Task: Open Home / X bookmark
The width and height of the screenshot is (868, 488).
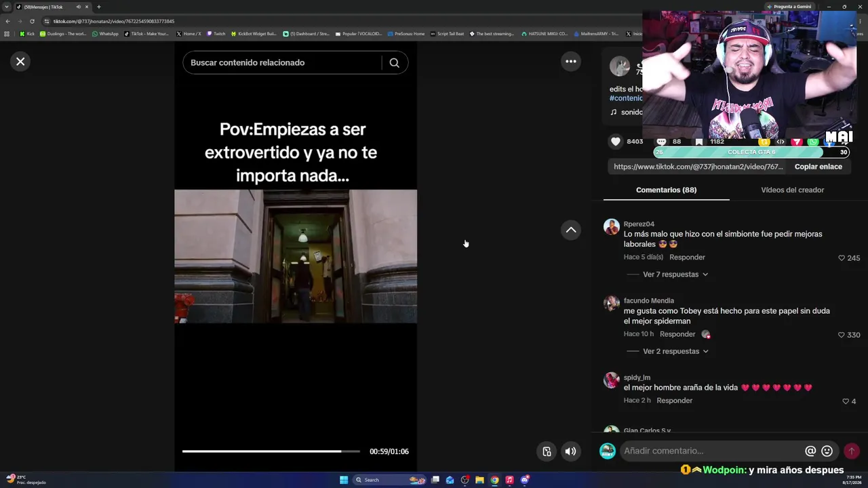Action: (x=189, y=34)
